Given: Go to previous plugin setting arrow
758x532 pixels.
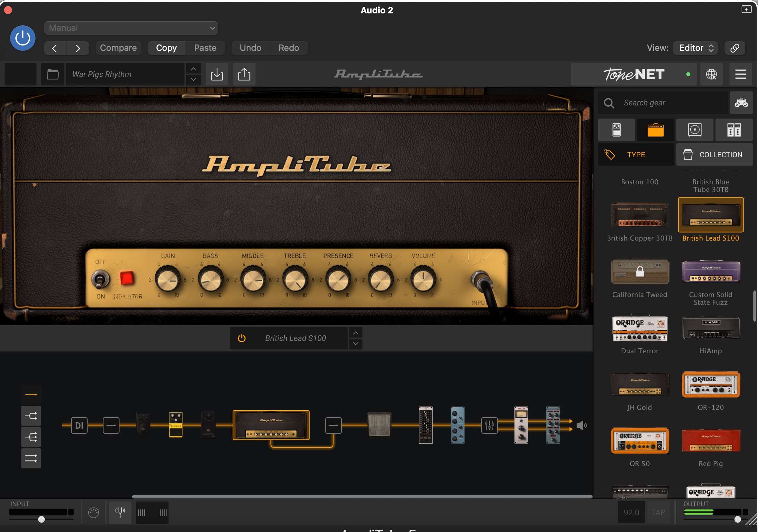Looking at the screenshot, I should (55, 48).
